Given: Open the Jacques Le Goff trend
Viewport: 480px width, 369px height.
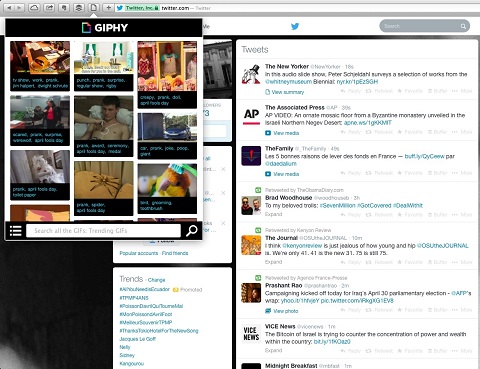Looking at the screenshot, I should coord(137,339).
